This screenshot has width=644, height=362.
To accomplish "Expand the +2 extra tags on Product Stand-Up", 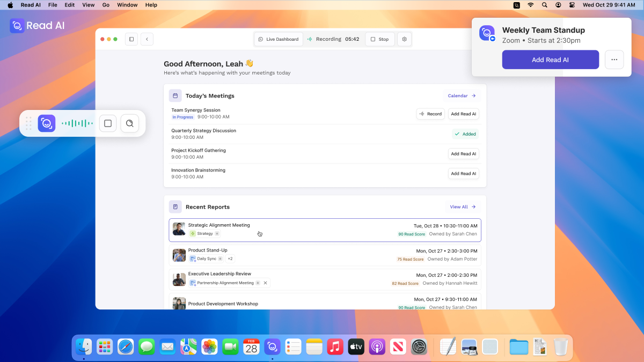I will tap(230, 258).
